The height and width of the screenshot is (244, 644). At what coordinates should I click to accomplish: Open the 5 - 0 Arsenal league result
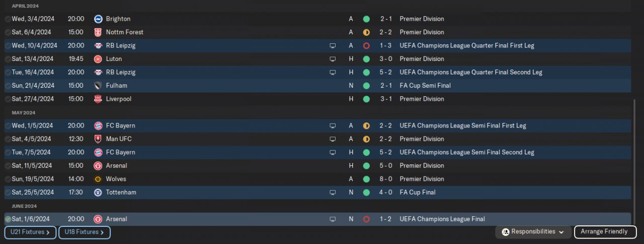pos(386,166)
